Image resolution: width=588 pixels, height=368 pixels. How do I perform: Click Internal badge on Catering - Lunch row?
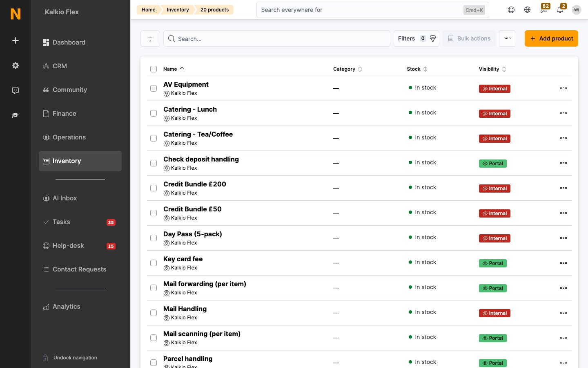[494, 114]
